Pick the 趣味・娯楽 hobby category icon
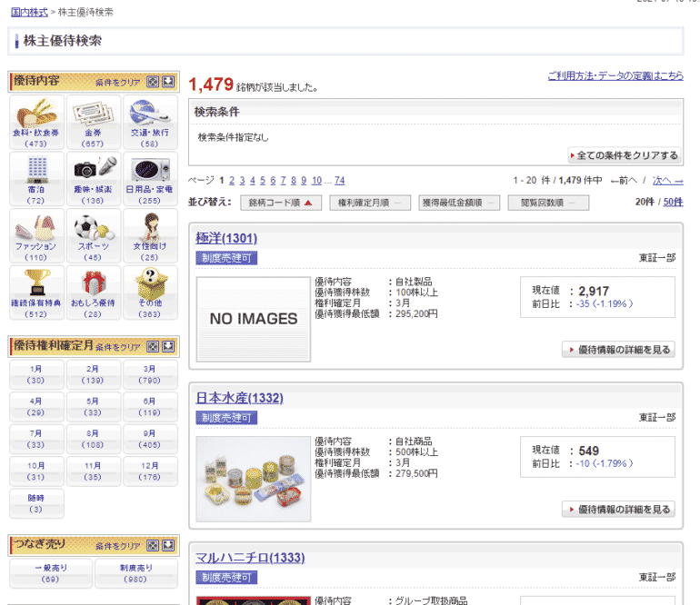This screenshot has width=700, height=605. point(93,179)
